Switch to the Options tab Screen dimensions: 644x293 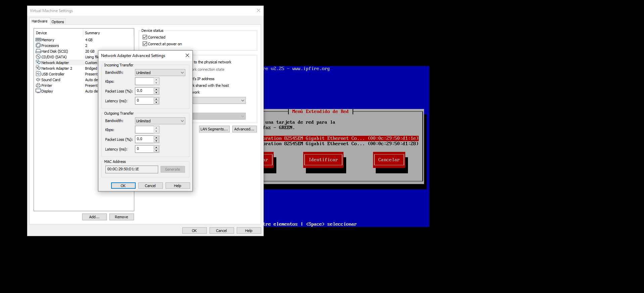[x=58, y=22]
